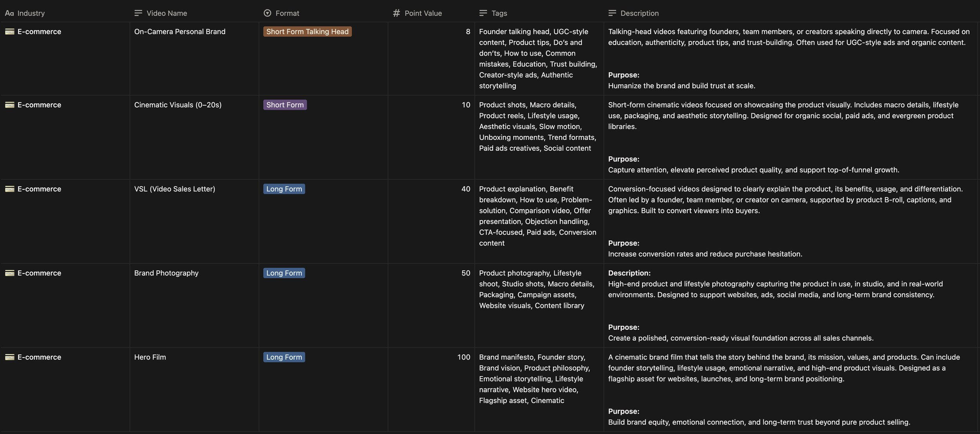Open the Format column header menu
The width and height of the screenshot is (980, 434).
[287, 13]
